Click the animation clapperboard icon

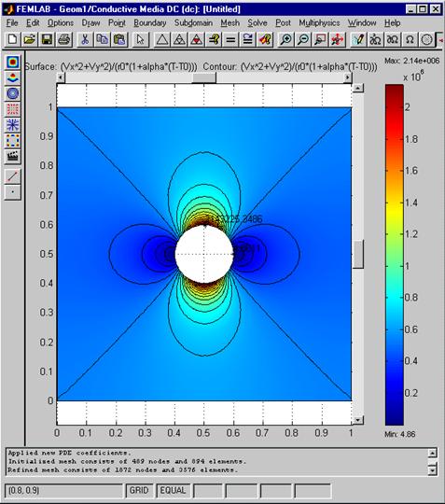[13, 157]
